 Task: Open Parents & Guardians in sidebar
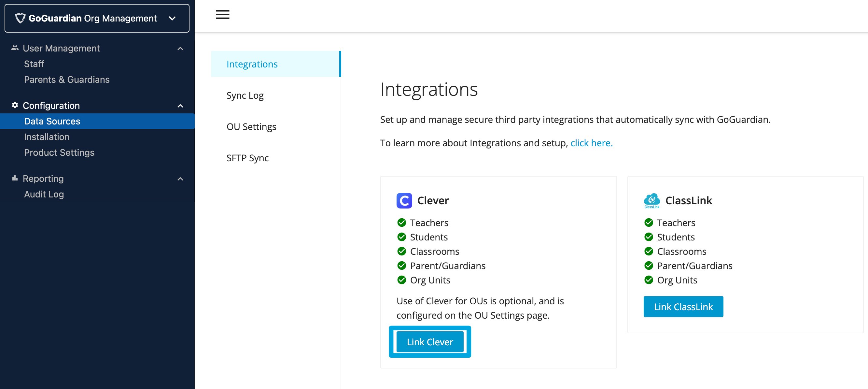(x=67, y=79)
